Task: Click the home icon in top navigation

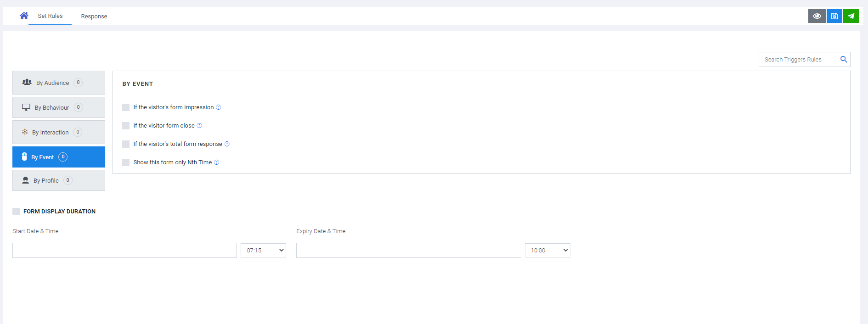Action: pyautogui.click(x=24, y=16)
